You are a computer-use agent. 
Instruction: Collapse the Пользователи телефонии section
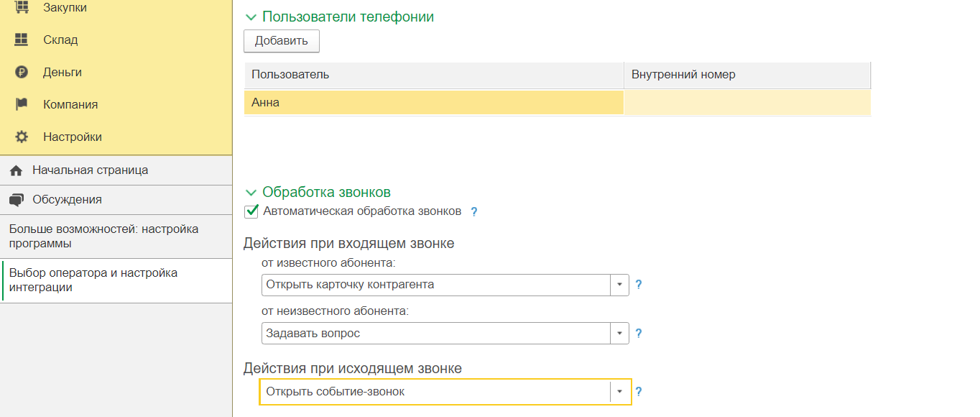click(251, 17)
